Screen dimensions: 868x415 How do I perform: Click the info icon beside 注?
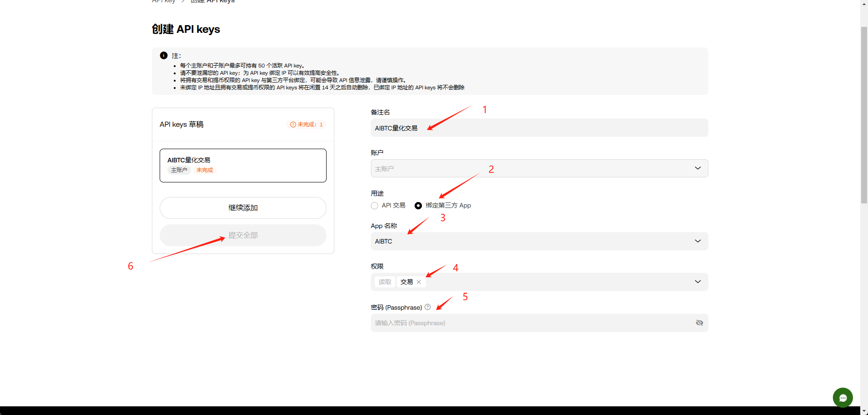click(x=164, y=56)
